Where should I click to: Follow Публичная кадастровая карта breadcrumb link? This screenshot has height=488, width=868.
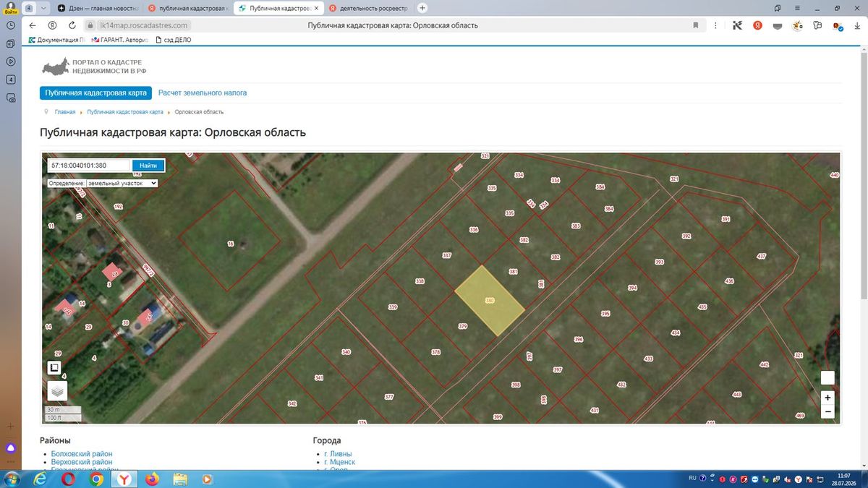(125, 112)
